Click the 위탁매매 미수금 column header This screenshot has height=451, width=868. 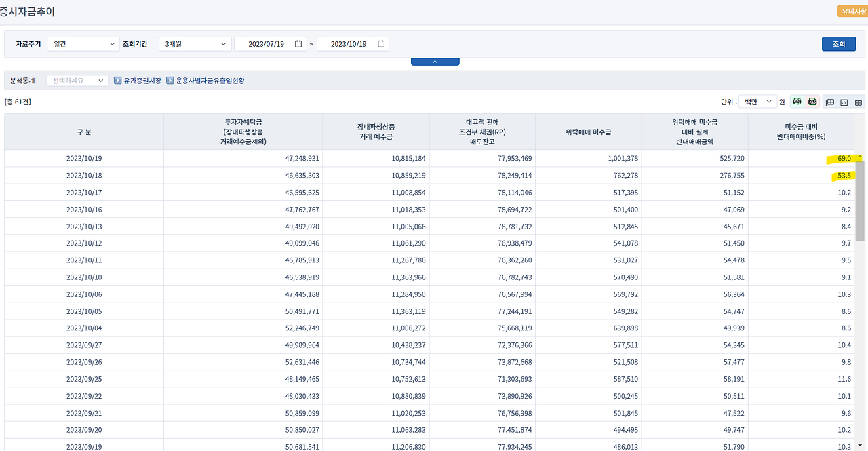click(x=589, y=132)
